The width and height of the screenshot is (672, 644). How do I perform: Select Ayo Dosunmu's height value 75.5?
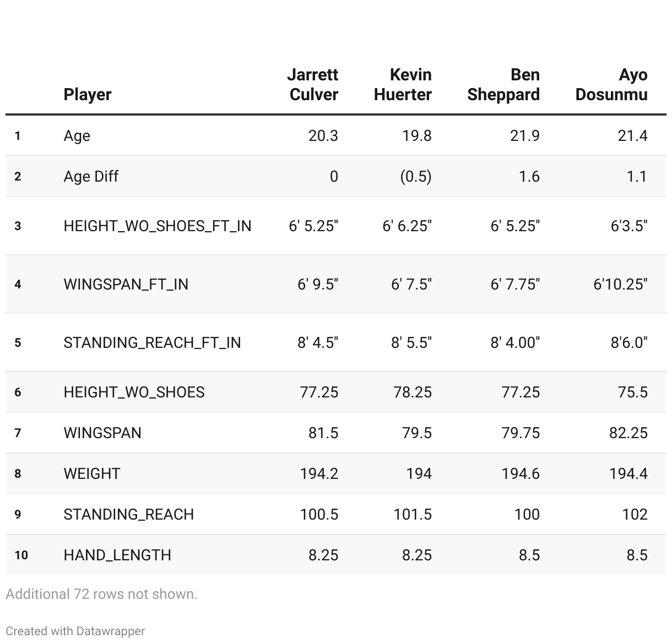pyautogui.click(x=632, y=392)
